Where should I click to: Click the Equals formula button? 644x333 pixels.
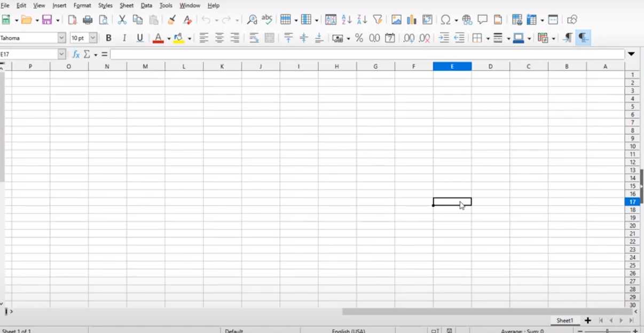[104, 54]
